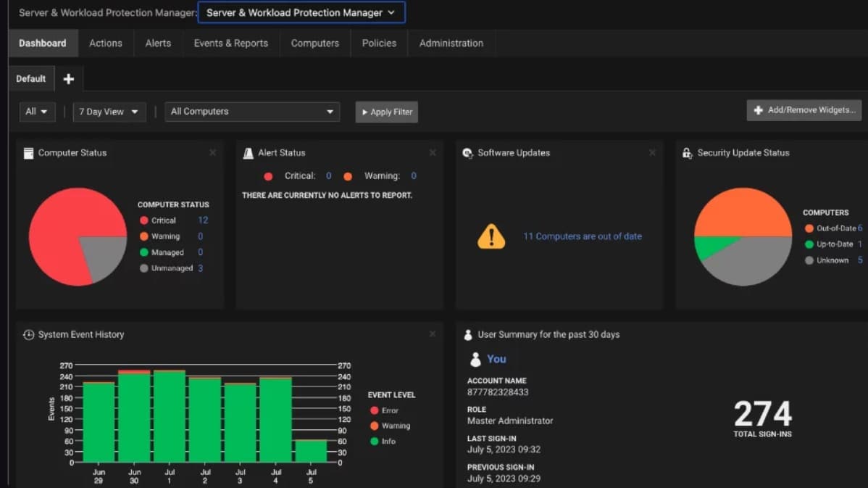
Task: Click the Software Updates gear icon
Action: [x=467, y=152]
